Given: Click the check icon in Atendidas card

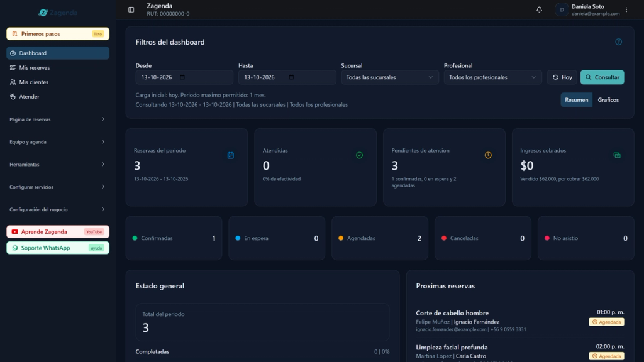Looking at the screenshot, I should pos(359,155).
